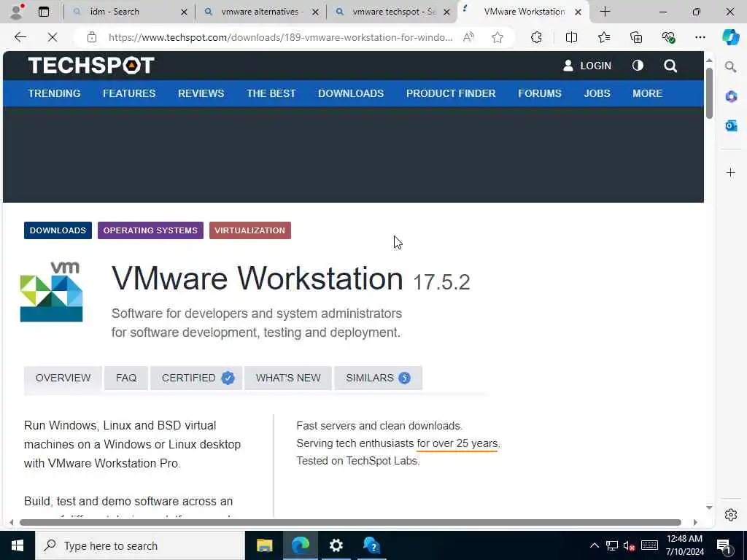Click the OPERATING SYSTEMS category tag
Screen dimensions: 747x560
[x=150, y=230]
